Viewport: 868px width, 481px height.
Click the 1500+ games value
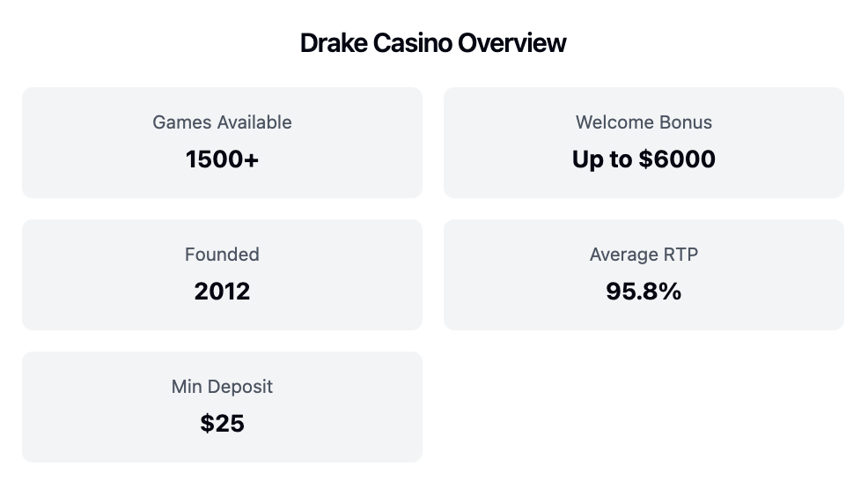[x=222, y=159]
